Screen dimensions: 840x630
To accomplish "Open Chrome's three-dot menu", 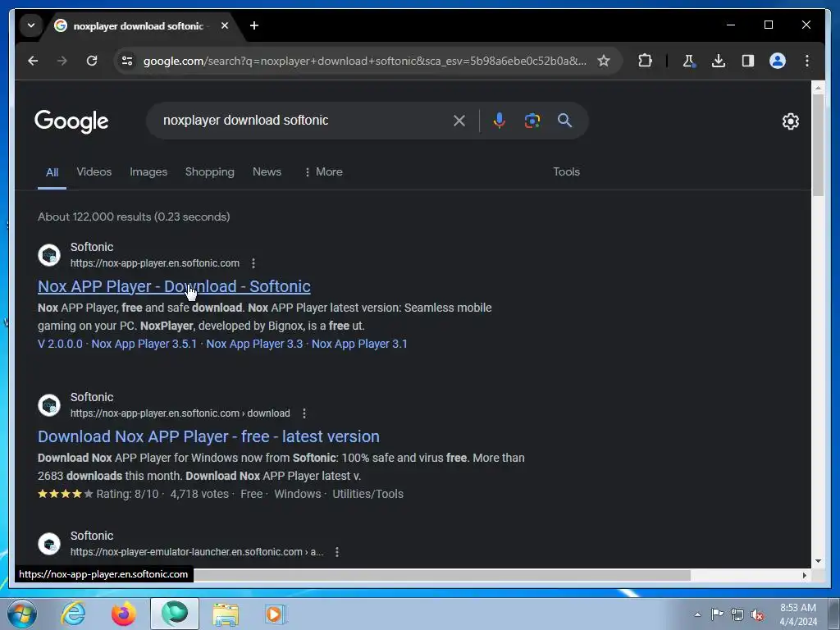I will pos(807,61).
